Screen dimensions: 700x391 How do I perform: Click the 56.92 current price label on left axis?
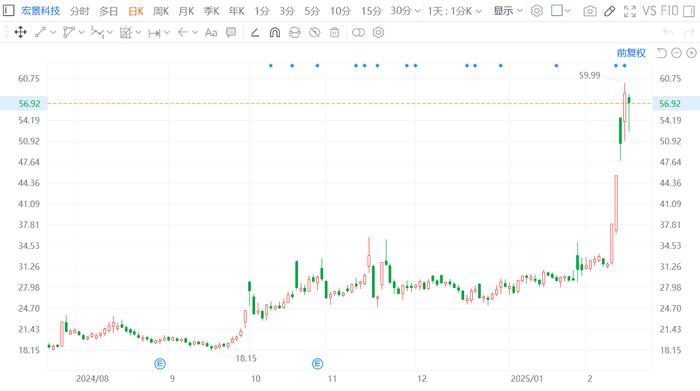point(29,104)
